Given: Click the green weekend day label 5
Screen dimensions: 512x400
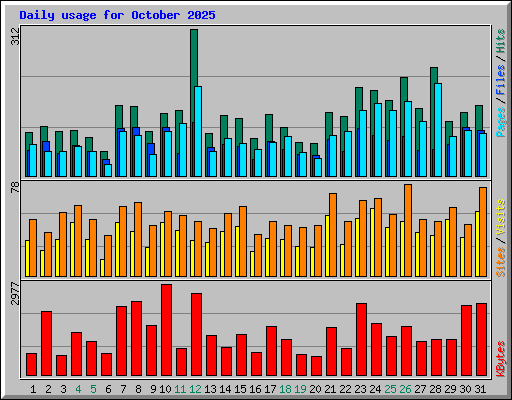Looking at the screenshot, I should [x=93, y=389].
